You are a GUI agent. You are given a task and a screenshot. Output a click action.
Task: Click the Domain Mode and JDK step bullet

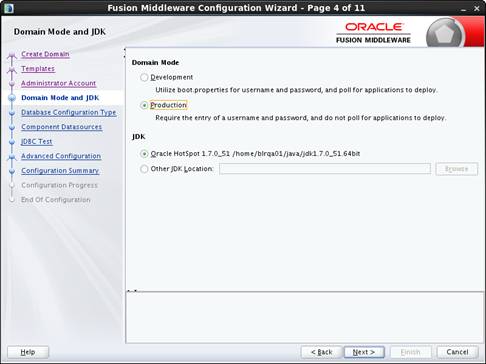coord(12,98)
